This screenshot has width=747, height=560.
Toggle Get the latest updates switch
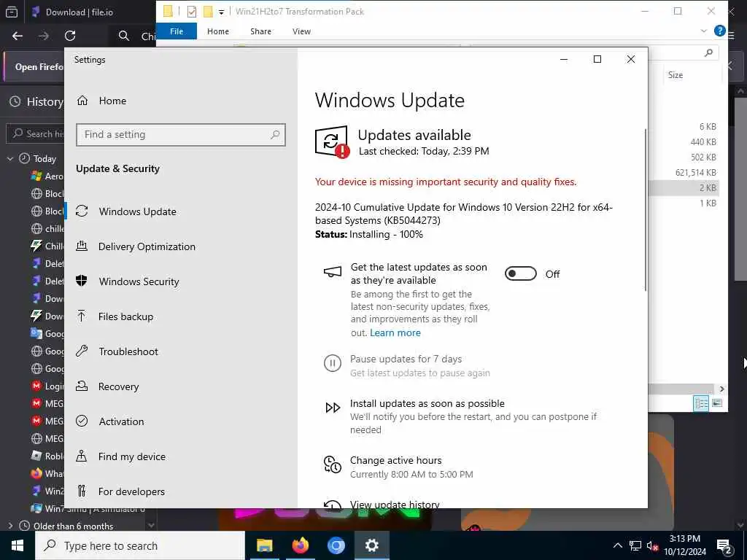(520, 274)
